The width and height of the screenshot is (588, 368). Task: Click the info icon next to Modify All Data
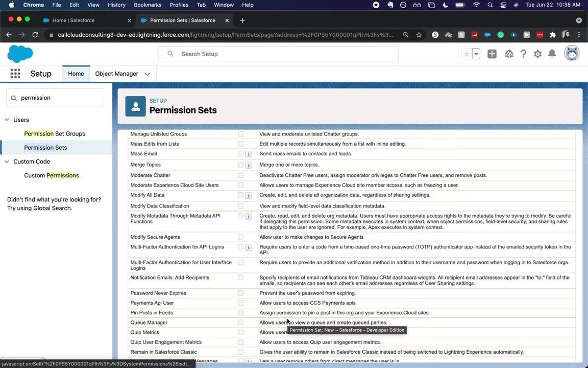tap(249, 196)
